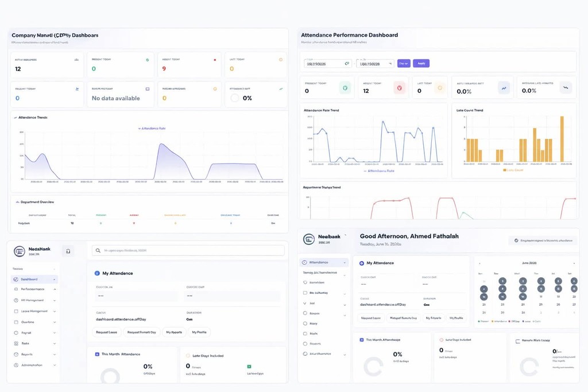Click the Payroll icon in left sidebar

pyautogui.click(x=16, y=333)
